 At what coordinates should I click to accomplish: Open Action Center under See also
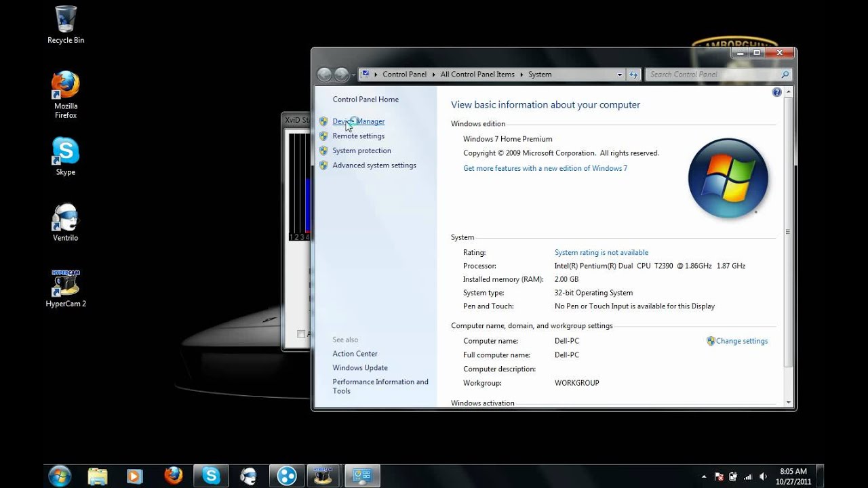(355, 354)
